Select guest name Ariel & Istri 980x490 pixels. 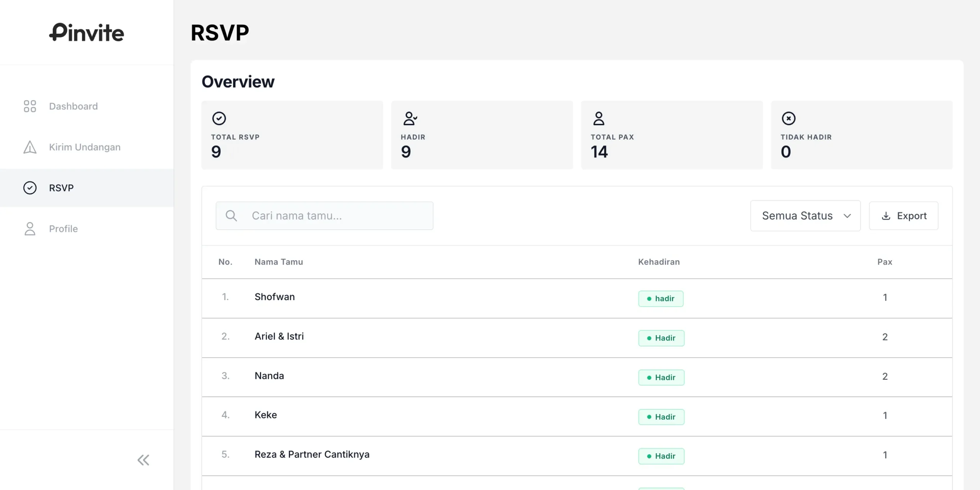pos(279,336)
